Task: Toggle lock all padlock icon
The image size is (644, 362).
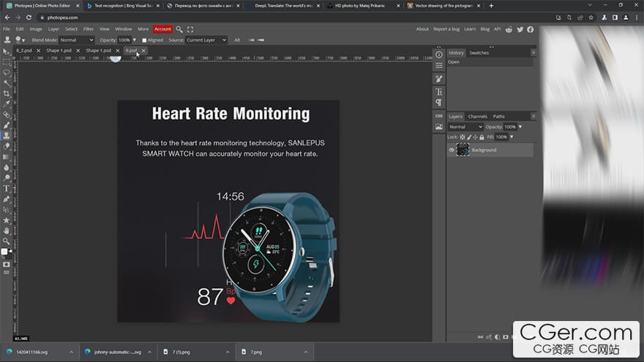Action: [482, 137]
